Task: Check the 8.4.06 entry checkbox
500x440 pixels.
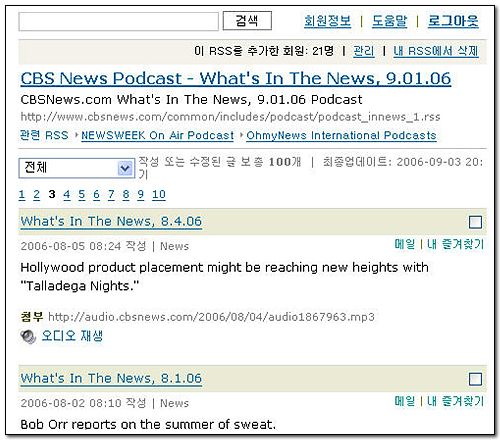Action: pos(475,222)
